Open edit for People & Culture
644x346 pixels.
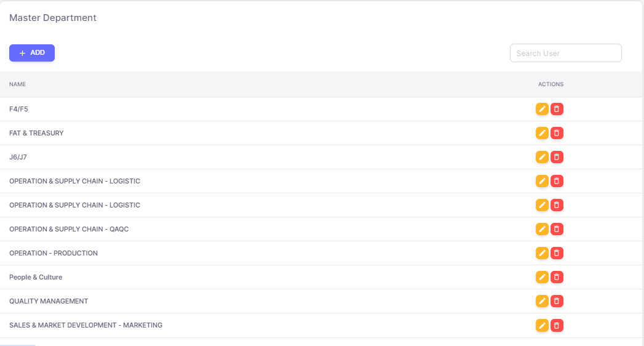(542, 277)
